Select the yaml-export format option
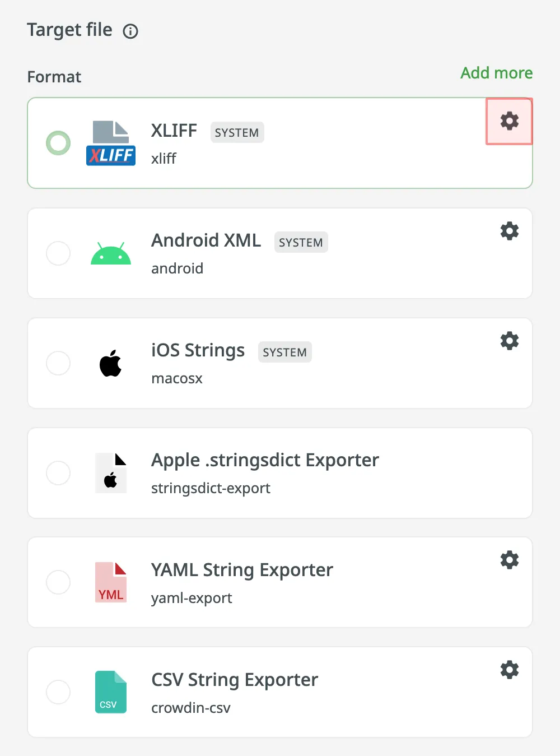 [x=58, y=582]
